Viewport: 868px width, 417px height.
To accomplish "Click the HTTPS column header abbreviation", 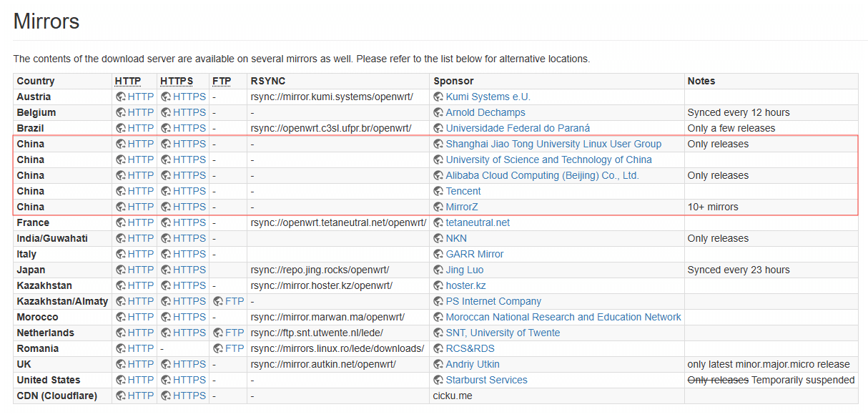I will click(177, 81).
